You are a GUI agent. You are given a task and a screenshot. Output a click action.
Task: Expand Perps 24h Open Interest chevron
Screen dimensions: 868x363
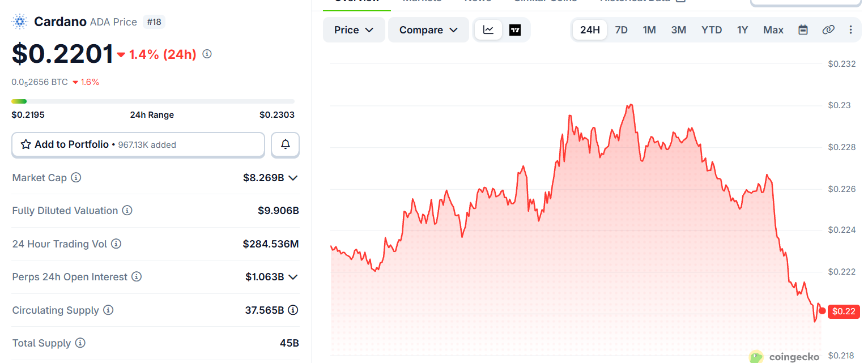click(293, 277)
